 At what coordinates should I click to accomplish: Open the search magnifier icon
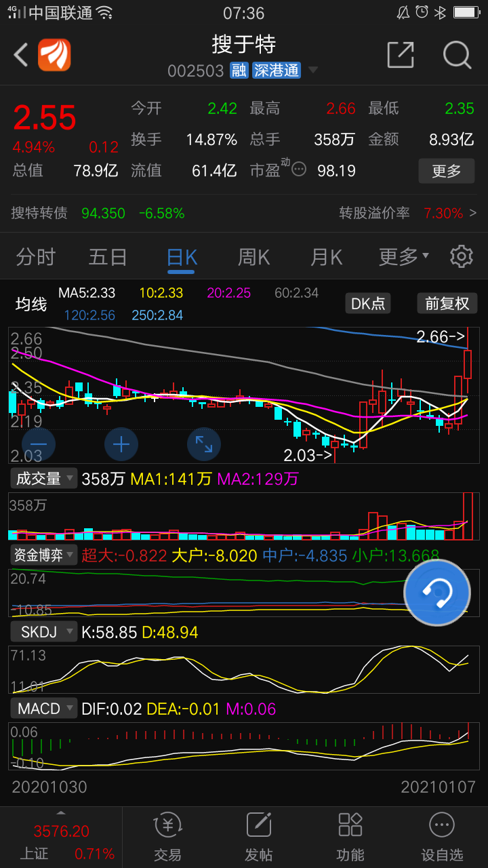click(x=457, y=55)
